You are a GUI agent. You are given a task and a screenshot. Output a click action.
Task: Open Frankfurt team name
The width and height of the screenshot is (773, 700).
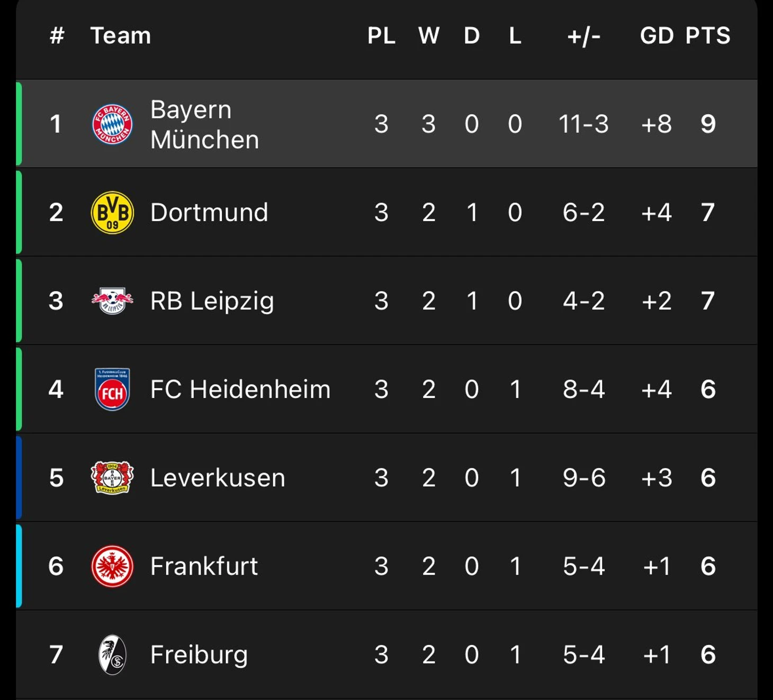[204, 566]
